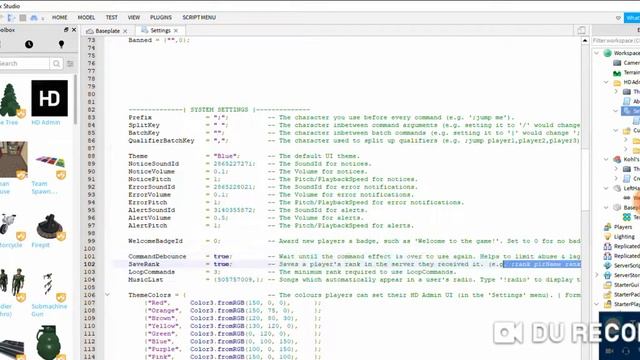Click the Settings tab script icon
Viewport: 640px width, 360px height.
point(144,30)
